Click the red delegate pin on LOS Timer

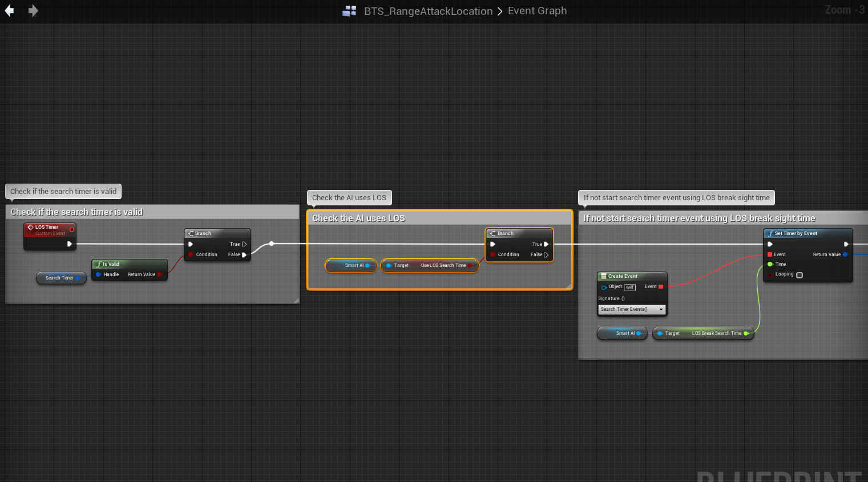pyautogui.click(x=71, y=229)
